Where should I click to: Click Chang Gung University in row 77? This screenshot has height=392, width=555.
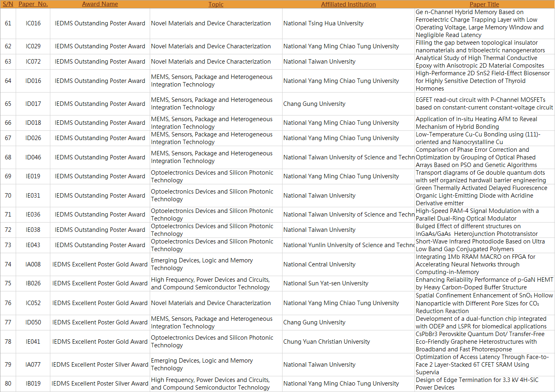click(349, 322)
